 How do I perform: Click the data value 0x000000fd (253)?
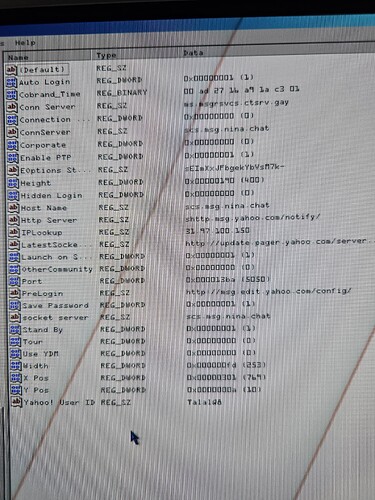click(x=226, y=365)
